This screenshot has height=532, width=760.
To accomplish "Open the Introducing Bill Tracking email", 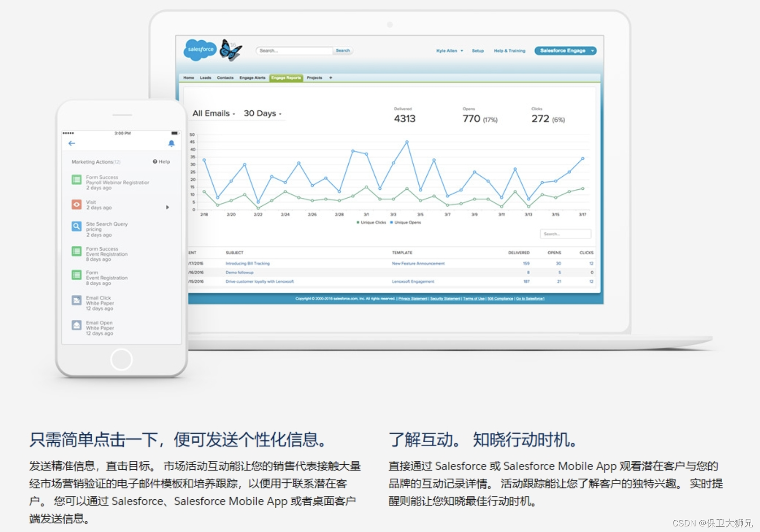I will (x=248, y=263).
